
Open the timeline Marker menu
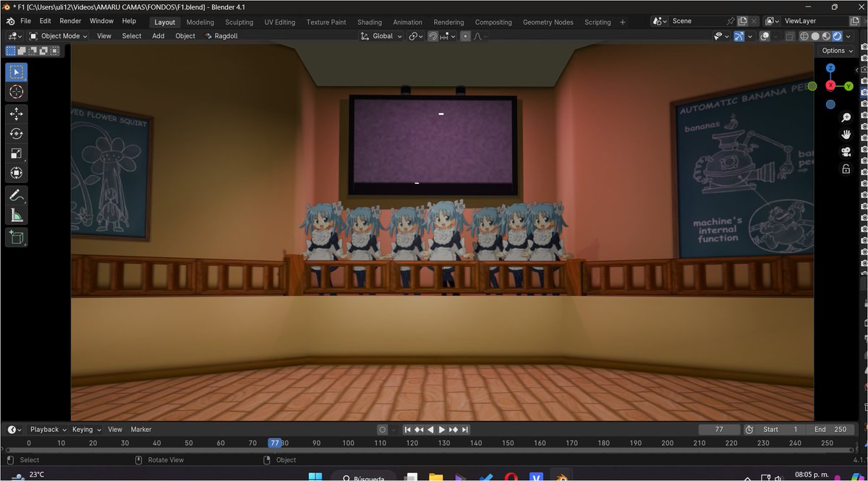(140, 430)
